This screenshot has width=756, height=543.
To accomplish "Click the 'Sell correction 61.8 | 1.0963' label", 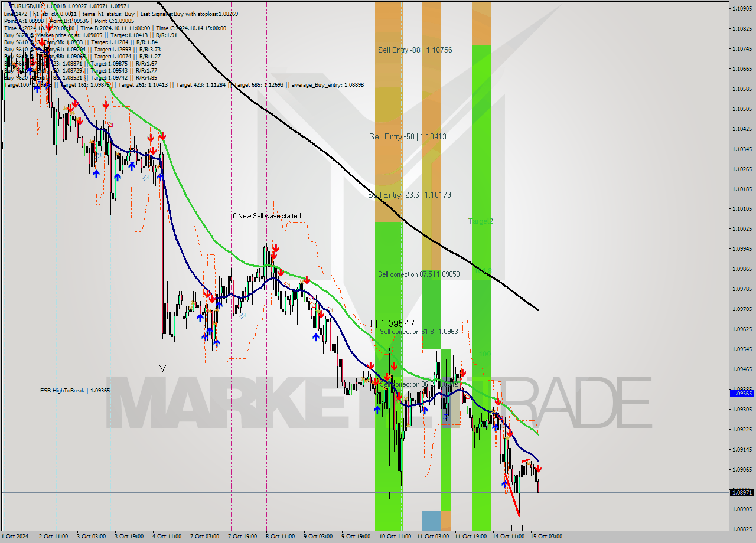I will tap(419, 332).
